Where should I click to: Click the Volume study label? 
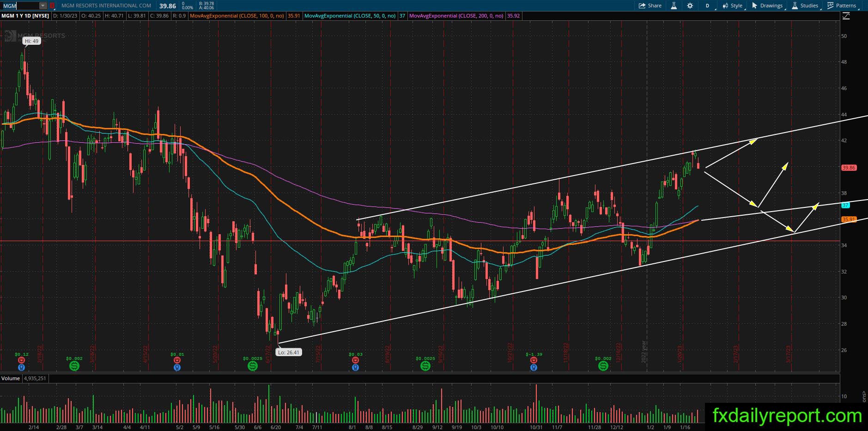(11, 378)
